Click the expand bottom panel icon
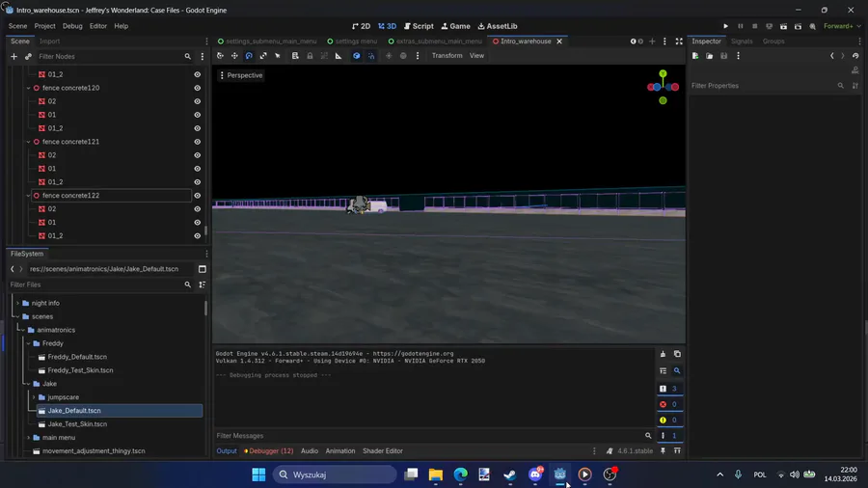 (677, 451)
